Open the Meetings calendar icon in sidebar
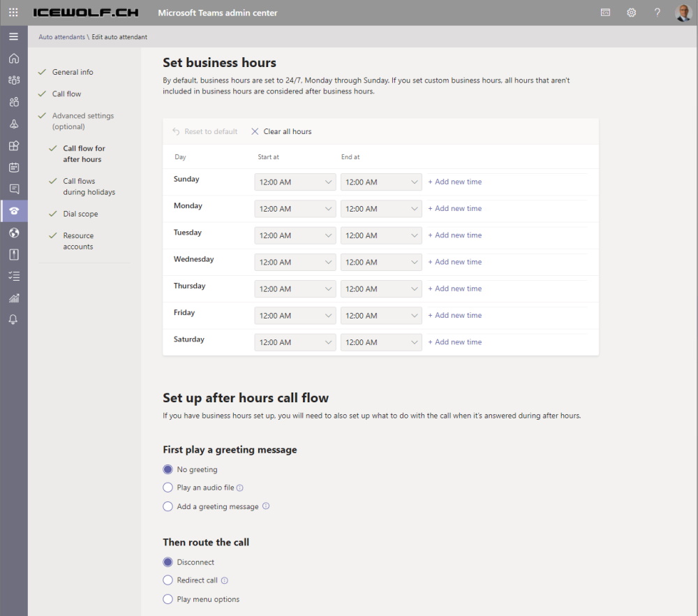 pos(14,168)
